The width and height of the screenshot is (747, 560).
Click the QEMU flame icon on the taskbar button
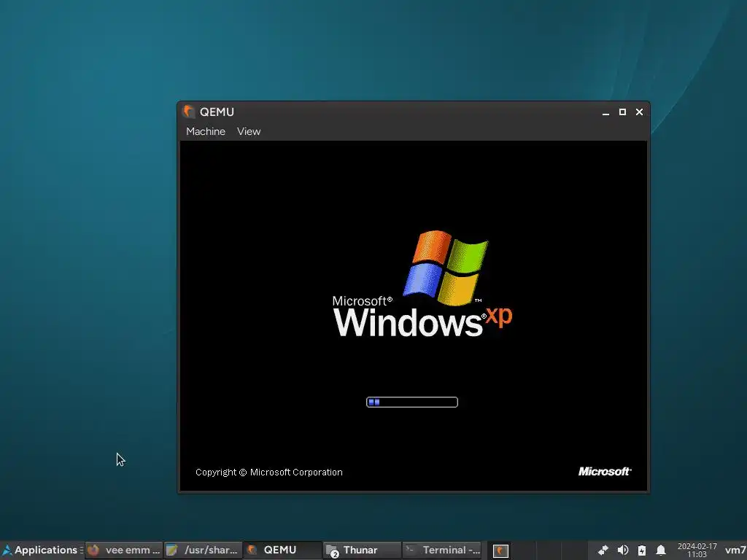(x=252, y=550)
